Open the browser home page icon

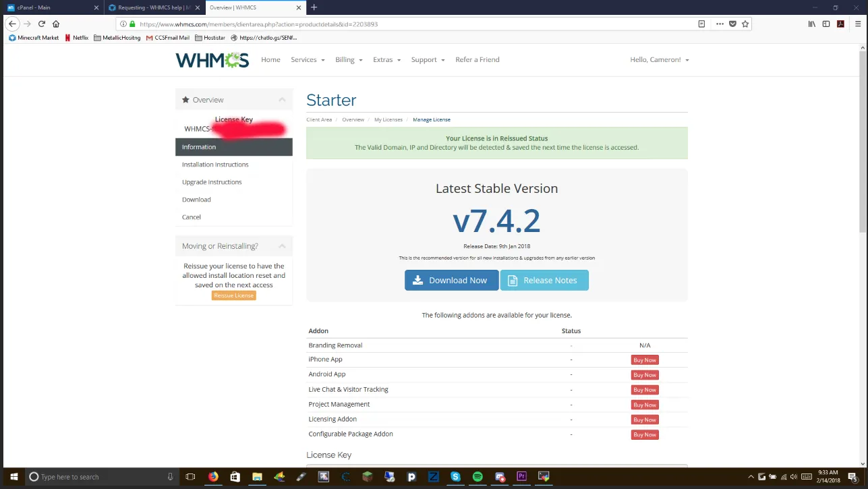click(56, 24)
